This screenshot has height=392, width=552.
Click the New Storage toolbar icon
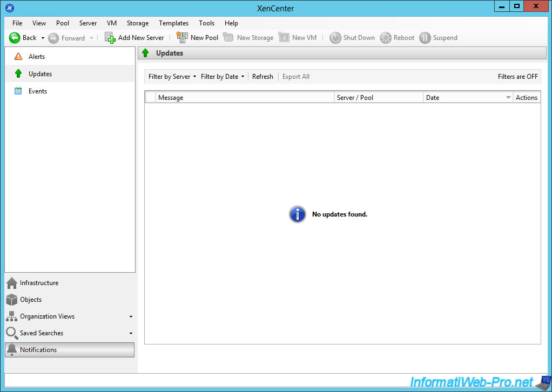pyautogui.click(x=228, y=37)
